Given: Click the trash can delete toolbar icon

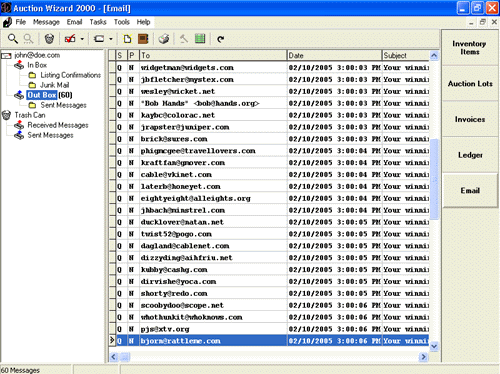Looking at the screenshot, I should coord(49,39).
